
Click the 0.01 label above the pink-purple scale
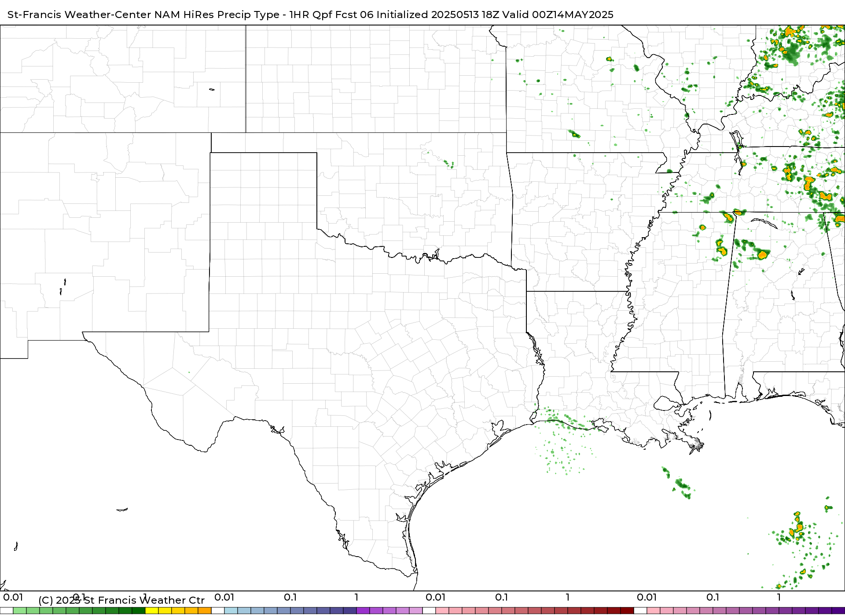click(647, 597)
